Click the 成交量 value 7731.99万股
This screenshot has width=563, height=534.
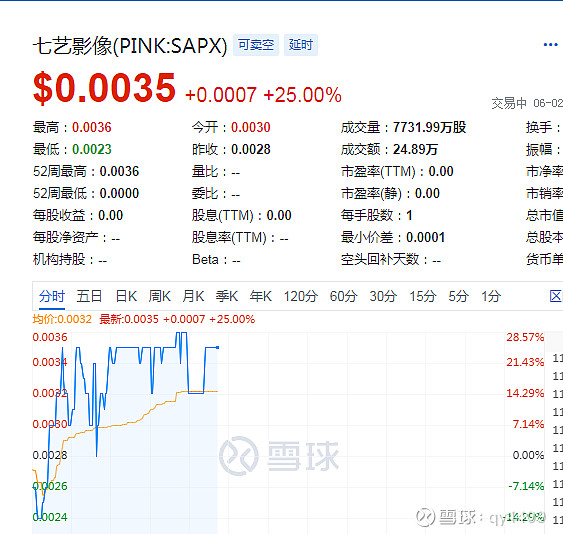tap(429, 127)
